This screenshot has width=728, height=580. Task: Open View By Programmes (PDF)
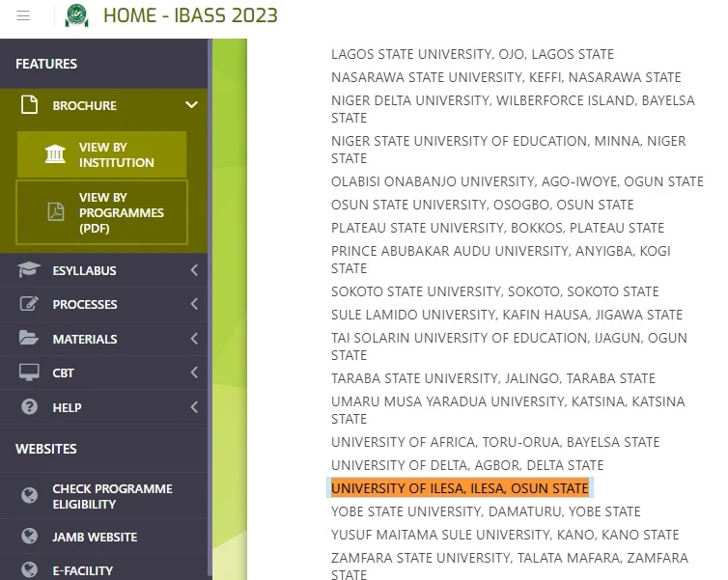point(101,212)
